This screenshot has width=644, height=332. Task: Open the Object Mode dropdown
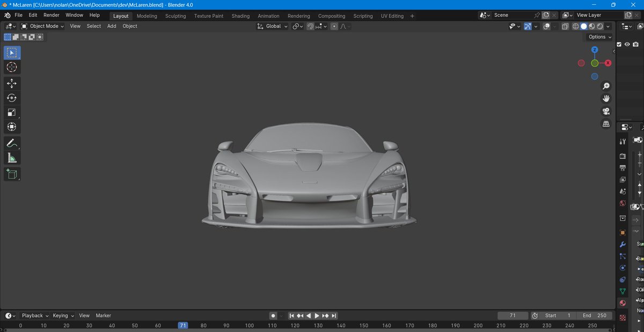pos(42,26)
